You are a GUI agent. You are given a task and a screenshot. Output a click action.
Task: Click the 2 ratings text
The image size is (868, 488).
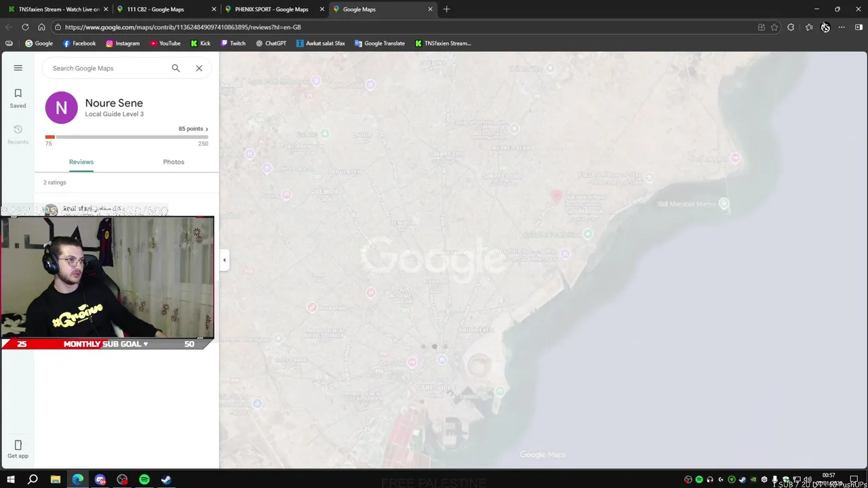(55, 182)
